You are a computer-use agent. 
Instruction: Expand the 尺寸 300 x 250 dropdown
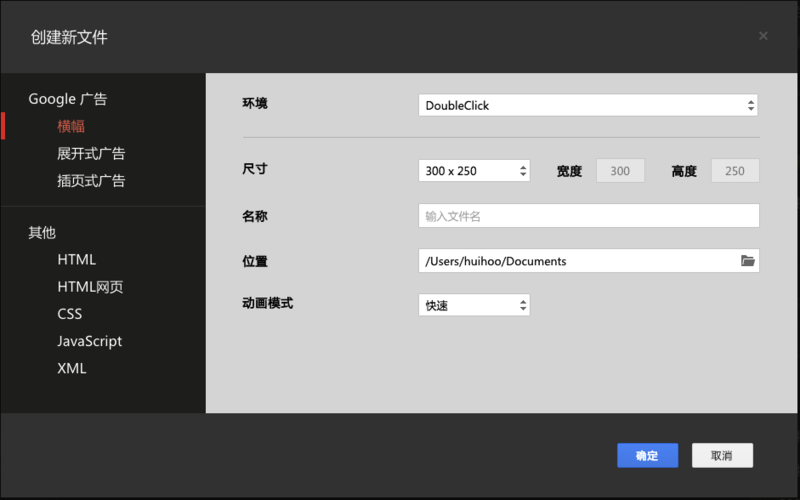(x=473, y=171)
